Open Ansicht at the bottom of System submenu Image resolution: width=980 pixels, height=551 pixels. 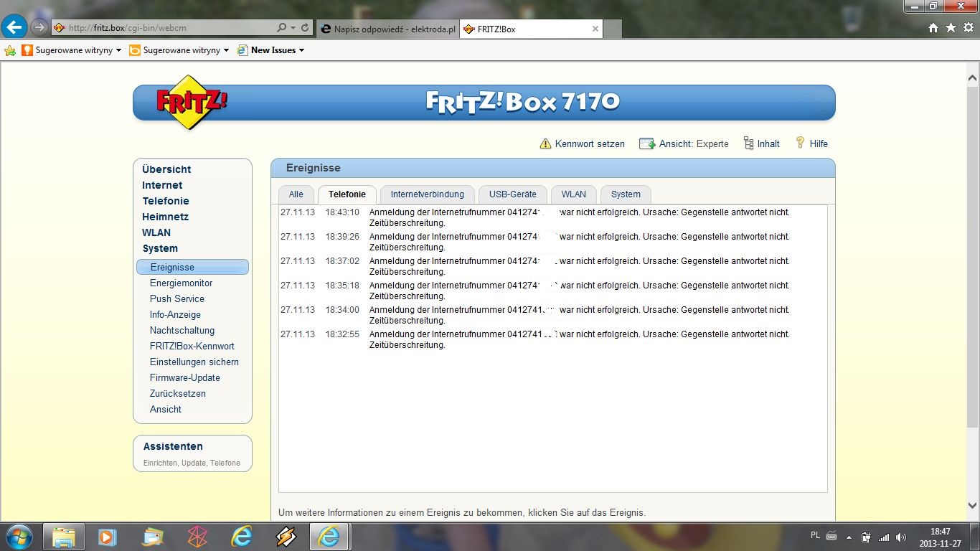coord(166,409)
